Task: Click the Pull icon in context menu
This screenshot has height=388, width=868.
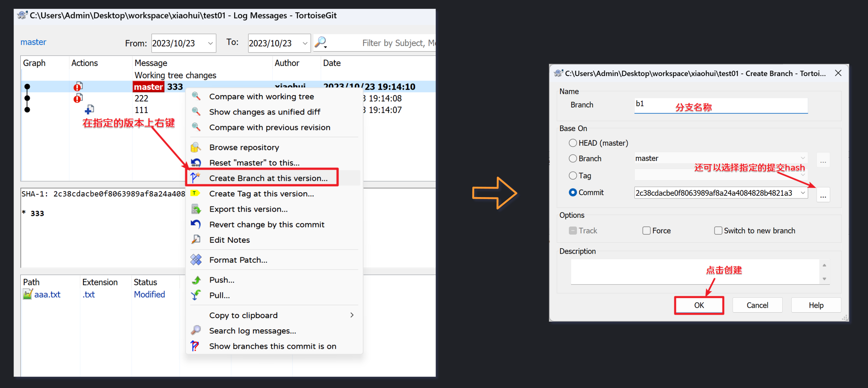Action: click(x=195, y=295)
